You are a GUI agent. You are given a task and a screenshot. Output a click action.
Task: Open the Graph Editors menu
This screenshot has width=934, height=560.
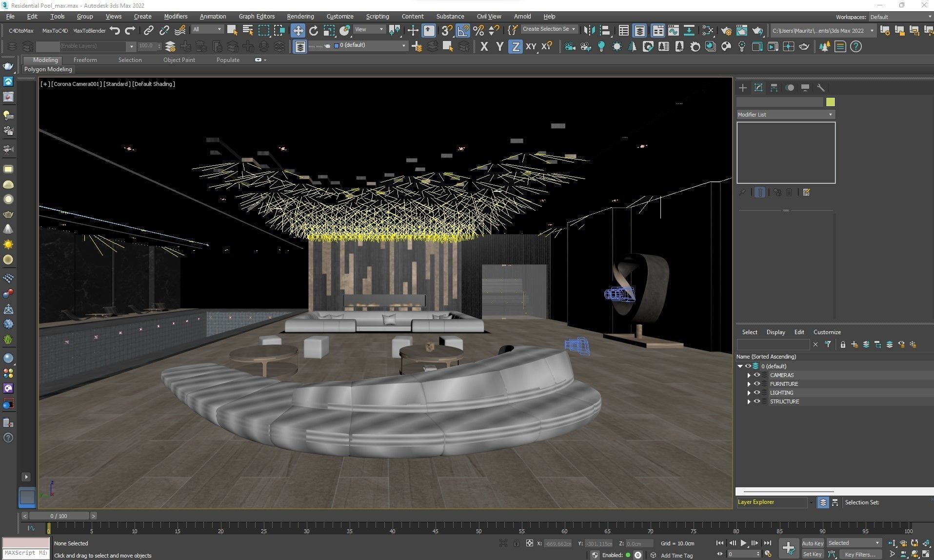(x=257, y=16)
